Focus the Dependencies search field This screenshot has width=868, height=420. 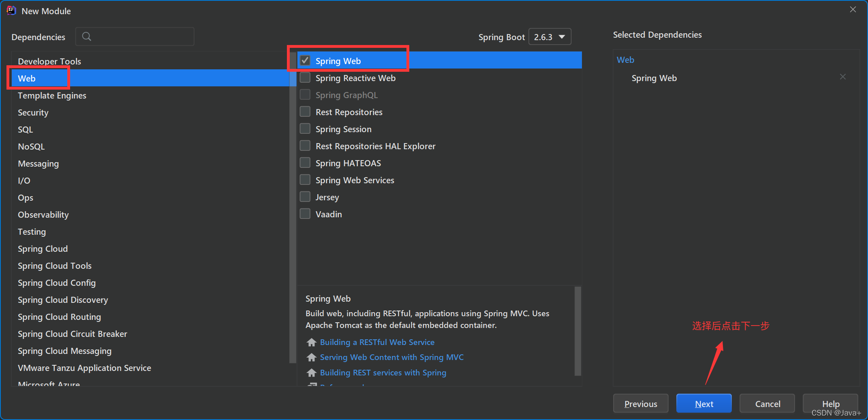point(135,37)
